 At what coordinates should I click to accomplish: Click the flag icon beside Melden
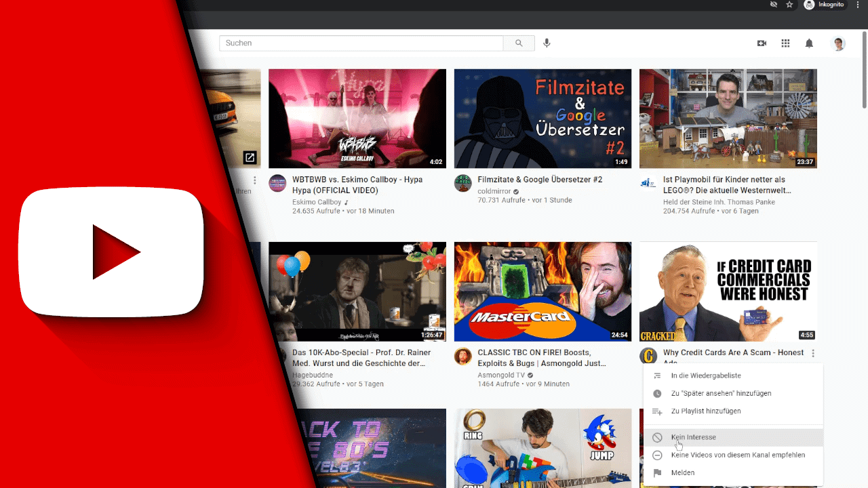click(657, 472)
